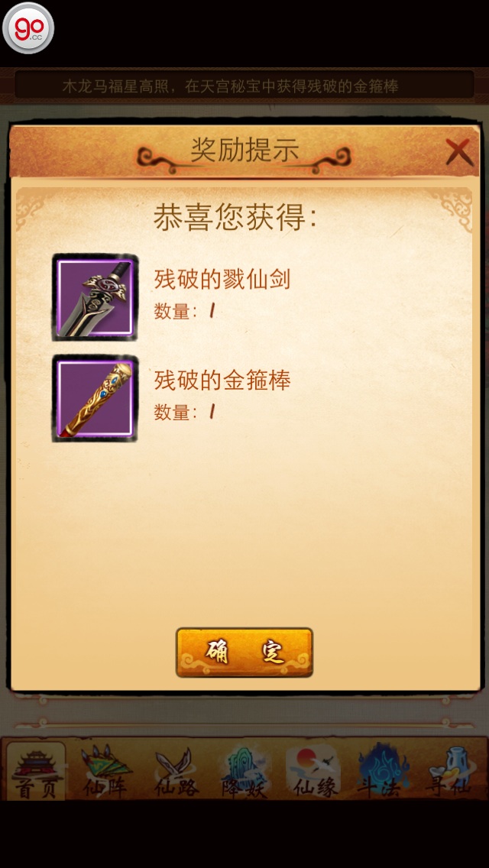Tap the 残破的戮仙剑 sword icon
Viewport: 489px width, 868px height.
pos(95,297)
